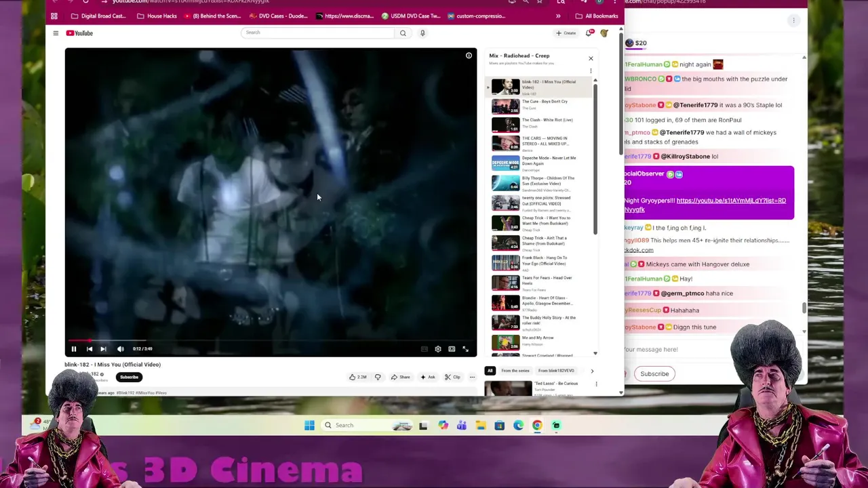Open the House Hacks bookmark folder
868x488 pixels.
157,16
